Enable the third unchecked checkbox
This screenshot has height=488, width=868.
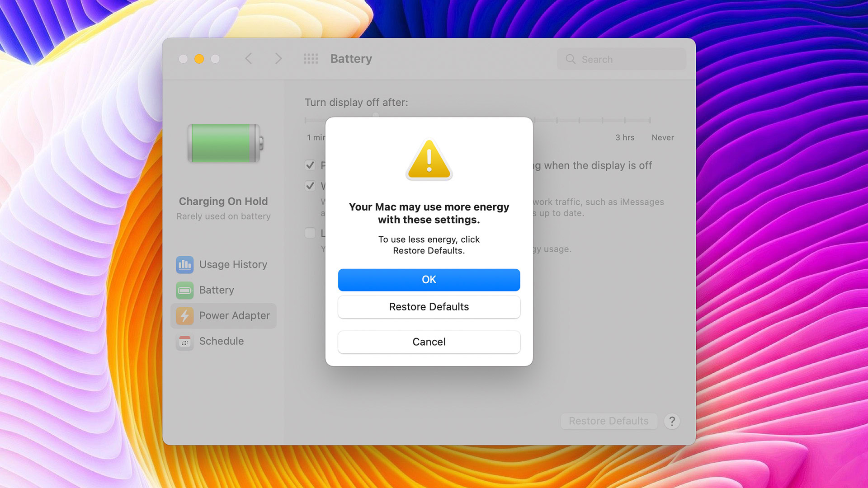(x=310, y=233)
